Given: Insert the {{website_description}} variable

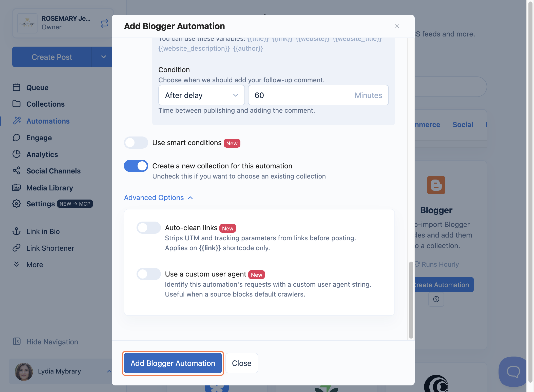Looking at the screenshot, I should 194,48.
